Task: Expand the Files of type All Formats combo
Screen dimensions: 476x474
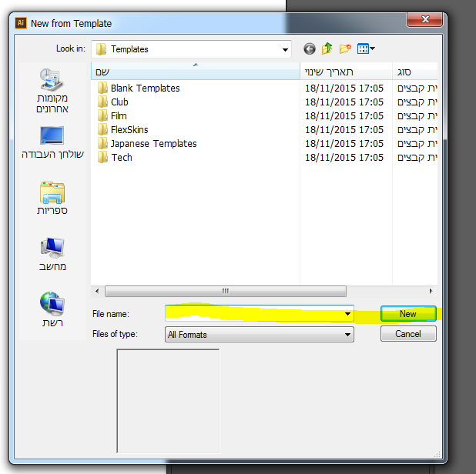Action: pyautogui.click(x=260, y=334)
